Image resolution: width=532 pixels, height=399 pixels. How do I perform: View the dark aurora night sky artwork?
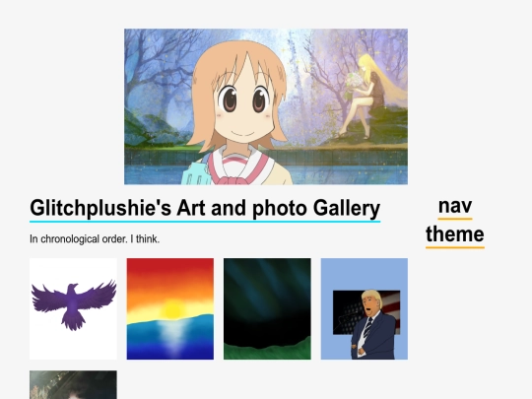[x=267, y=308]
